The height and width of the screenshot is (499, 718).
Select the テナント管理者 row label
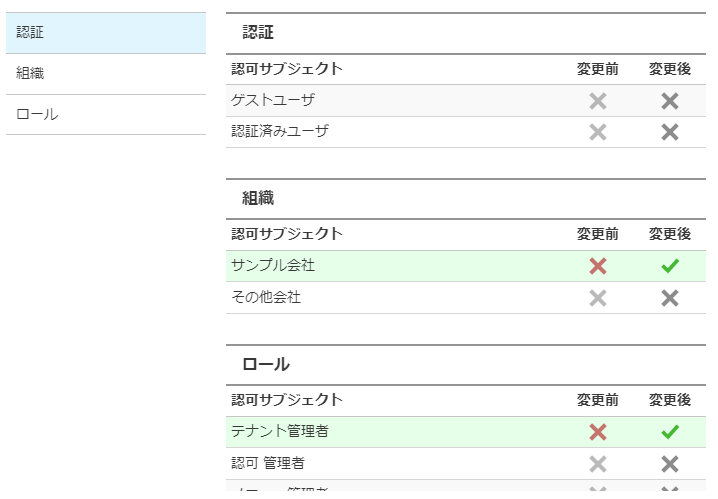[x=280, y=431]
